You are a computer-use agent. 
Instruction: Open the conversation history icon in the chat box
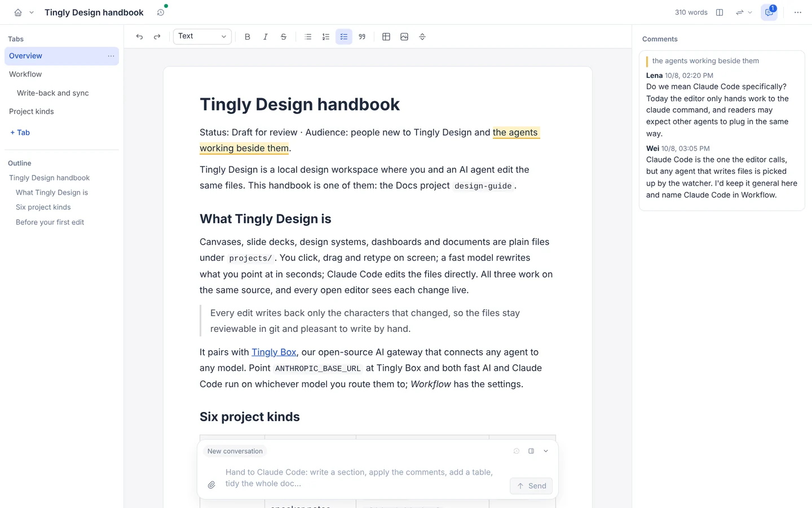[x=517, y=451]
